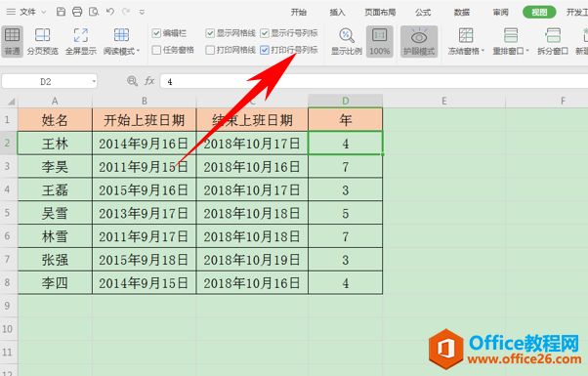
Task: Select row 9 header
Action: coord(8,306)
